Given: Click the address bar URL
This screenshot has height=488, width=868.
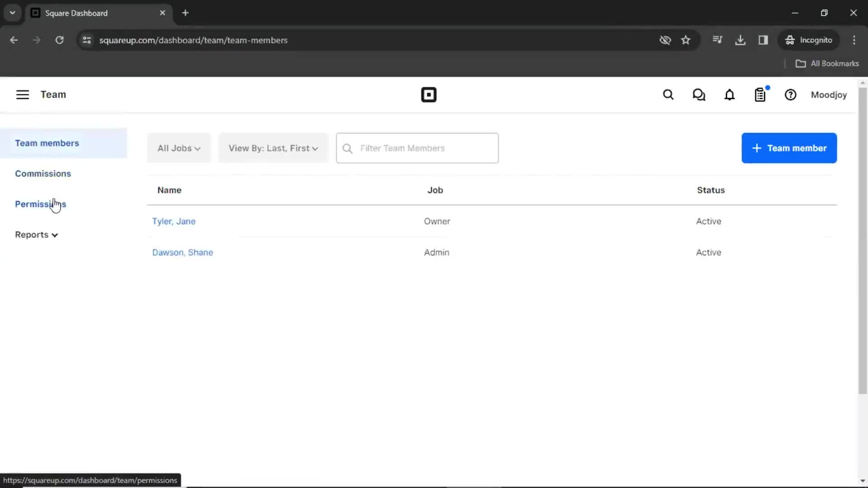Looking at the screenshot, I should point(193,40).
